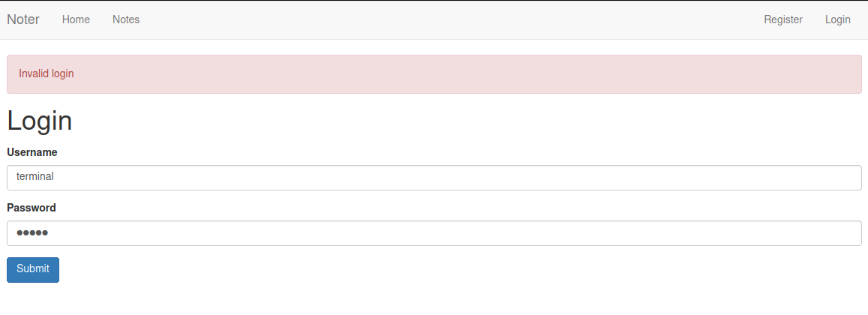Click the Password field label
The image size is (868, 315).
[x=32, y=208]
